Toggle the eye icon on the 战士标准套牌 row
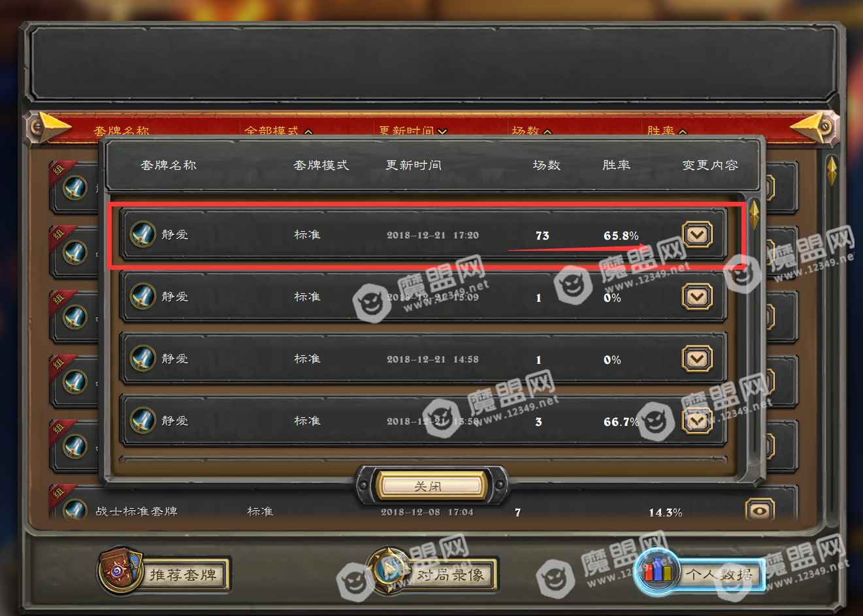 point(760,510)
